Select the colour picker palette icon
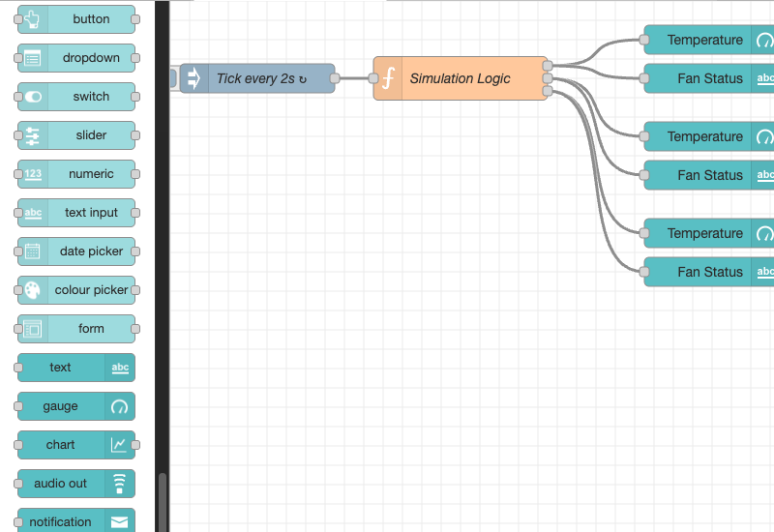Viewport: 774px width, 532px height. pyautogui.click(x=33, y=290)
